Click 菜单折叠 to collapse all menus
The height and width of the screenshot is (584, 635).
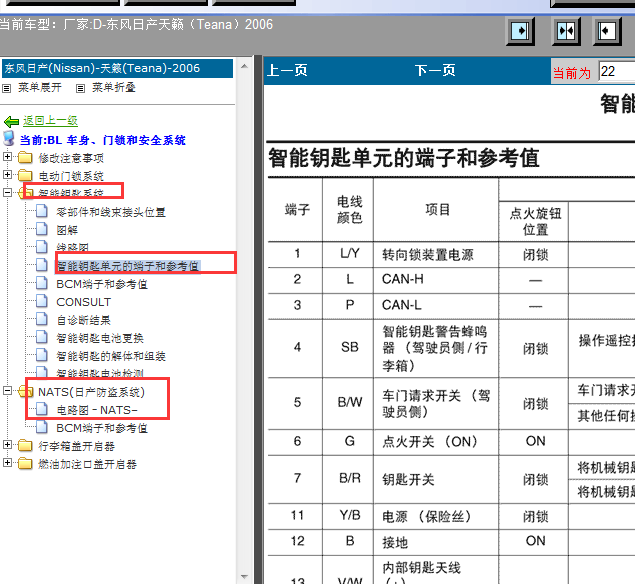pyautogui.click(x=114, y=87)
